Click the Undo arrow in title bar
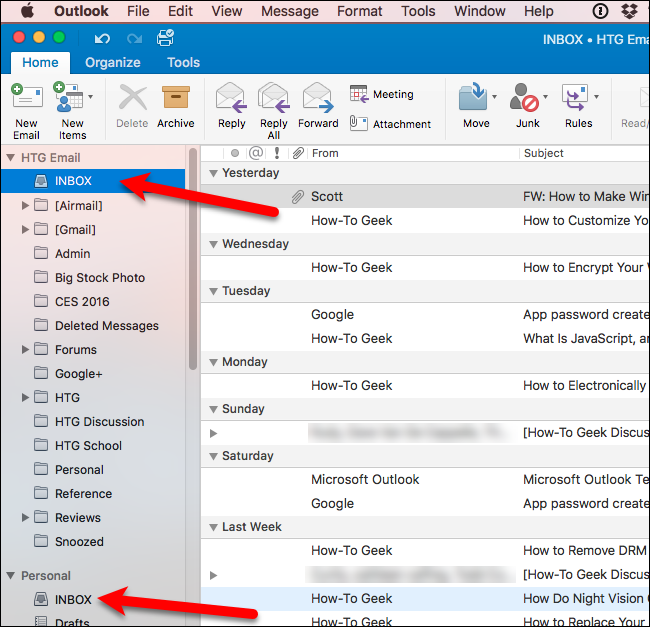 (102, 38)
